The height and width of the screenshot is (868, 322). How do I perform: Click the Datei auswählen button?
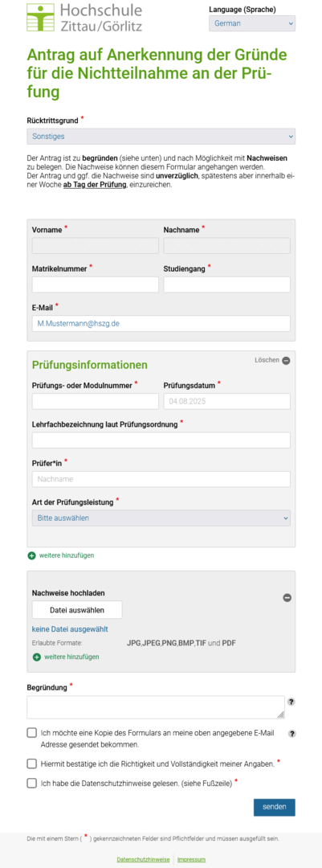pos(77,610)
